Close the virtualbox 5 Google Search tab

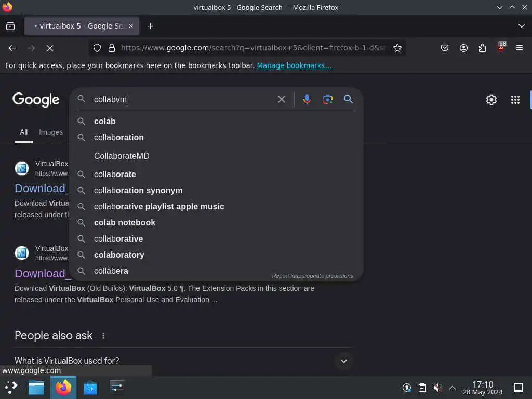[131, 26]
